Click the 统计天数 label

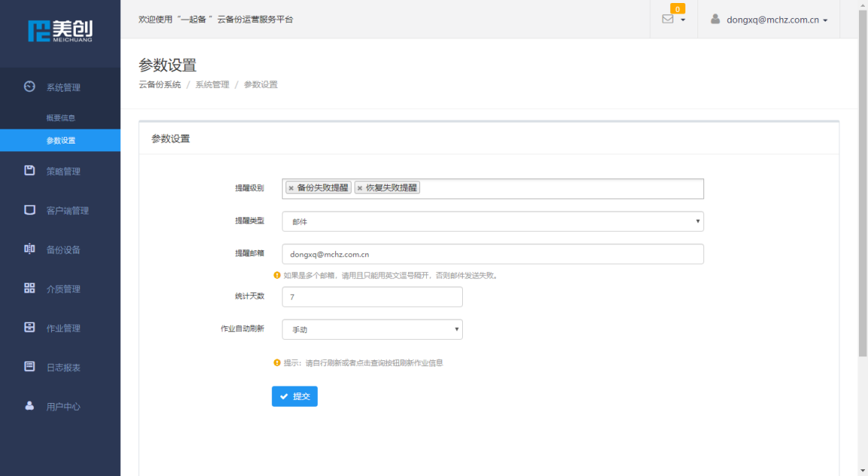point(250,296)
